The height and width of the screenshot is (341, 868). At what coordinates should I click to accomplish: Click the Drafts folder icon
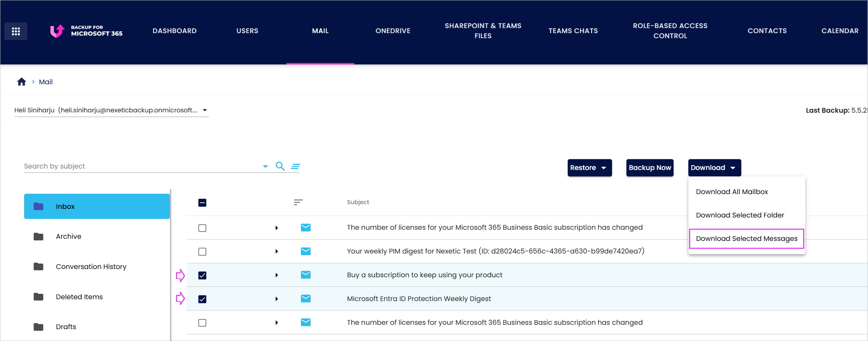point(39,327)
